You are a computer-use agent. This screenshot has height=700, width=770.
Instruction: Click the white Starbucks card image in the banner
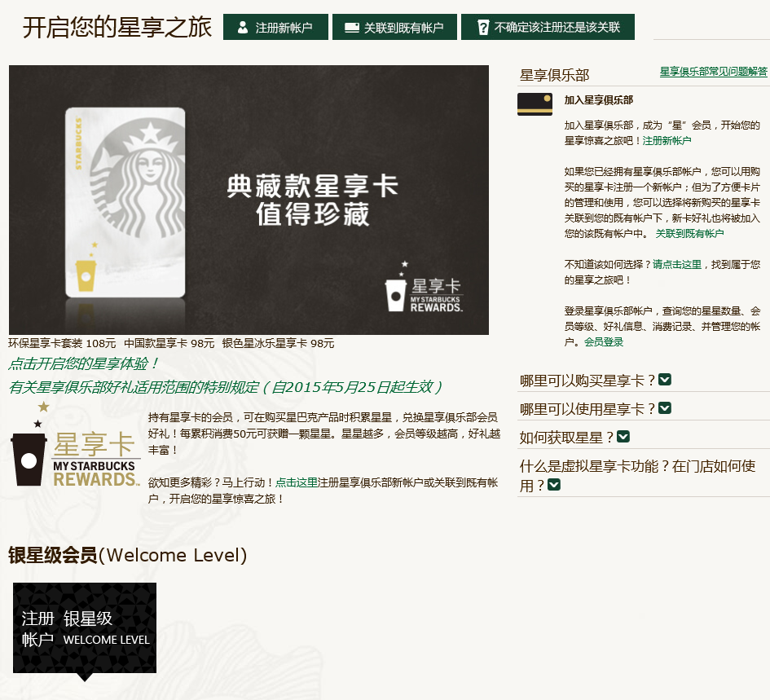tap(125, 202)
